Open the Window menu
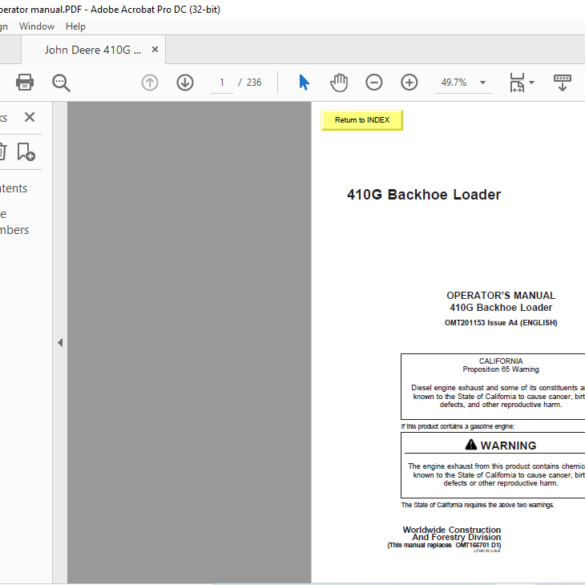The width and height of the screenshot is (585, 585). click(37, 26)
